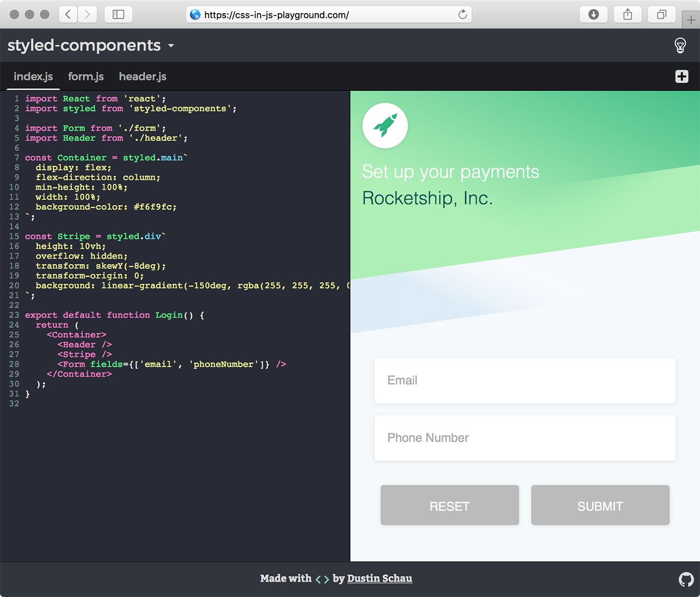
Task: Click 'const Stripe' on line 15
Action: [x=57, y=236]
